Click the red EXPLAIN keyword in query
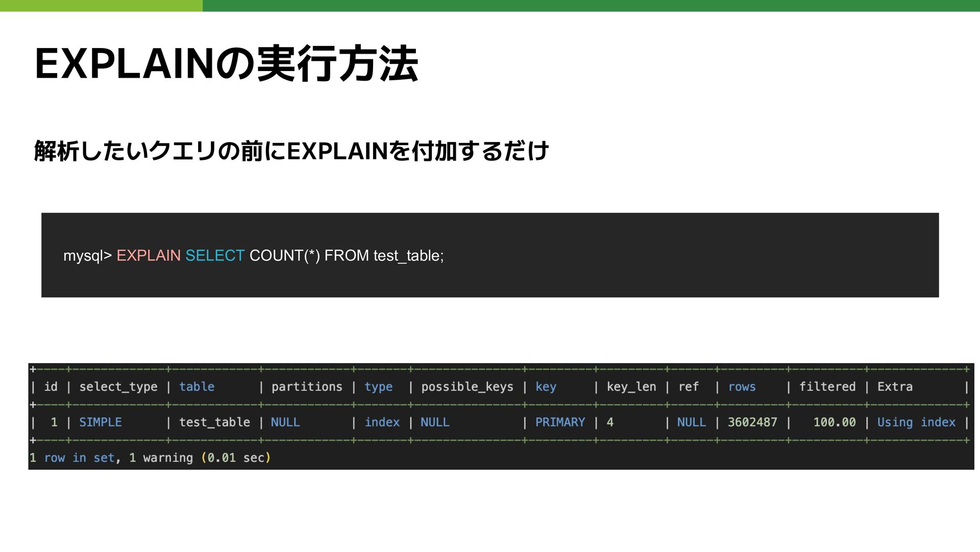This screenshot has height=552, width=980. coord(149,255)
